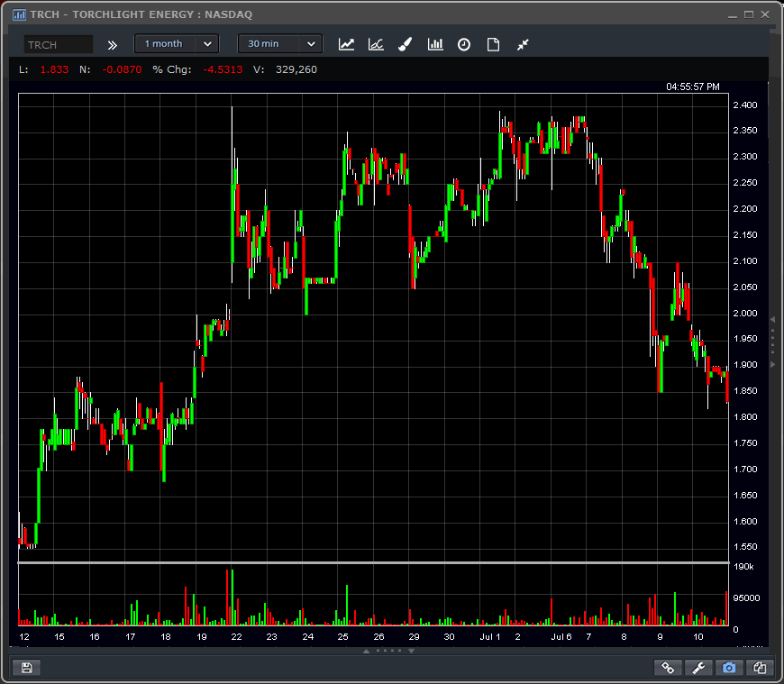Click the save disk icon
Viewport: 784px width, 684px height.
click(26, 668)
